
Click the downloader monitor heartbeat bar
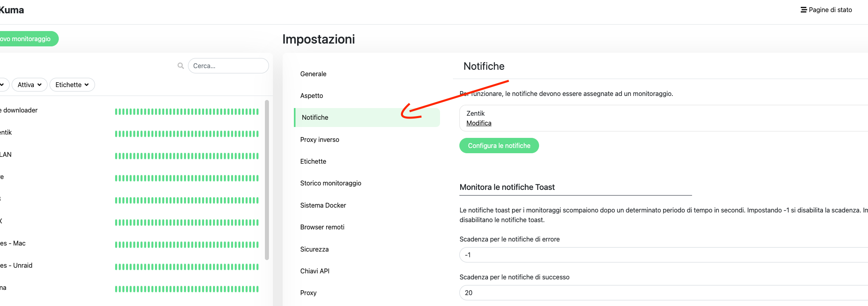(186, 112)
